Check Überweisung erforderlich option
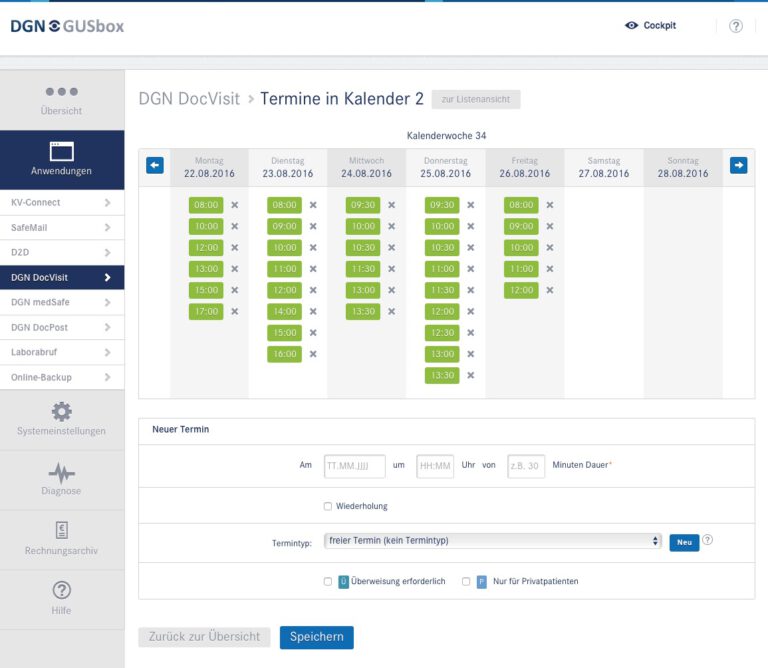Screen dimensions: 768x668 click(328, 581)
